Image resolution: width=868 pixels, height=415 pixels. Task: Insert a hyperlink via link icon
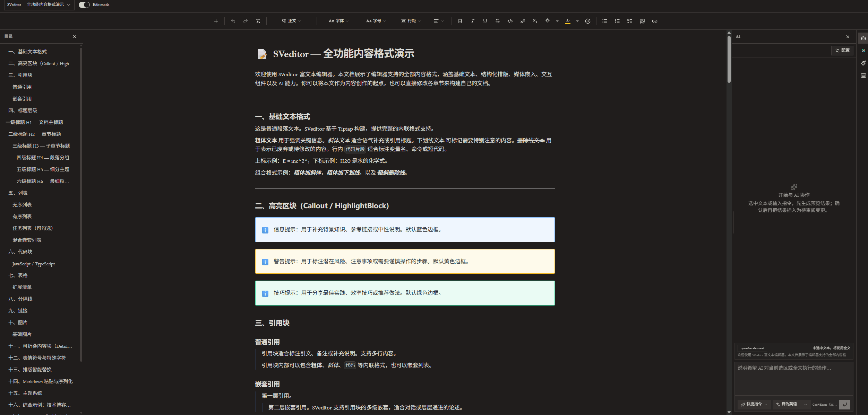click(654, 21)
